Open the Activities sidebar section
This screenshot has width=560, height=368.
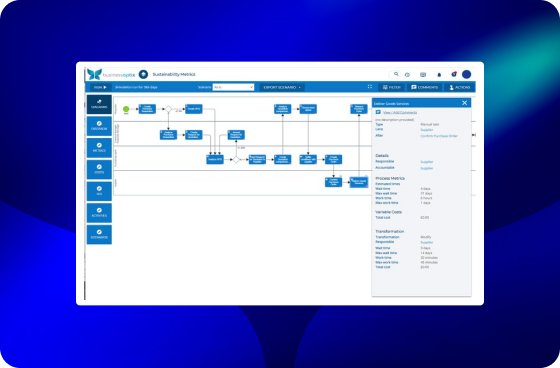99,213
